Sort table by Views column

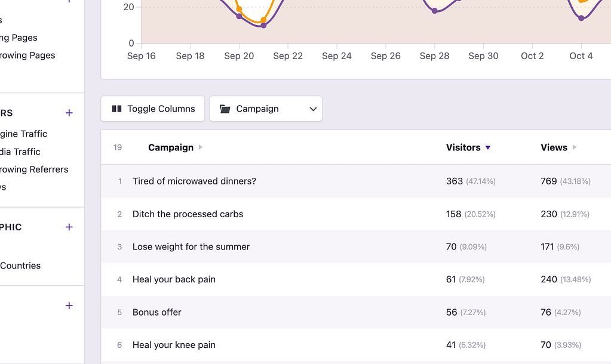pos(554,147)
